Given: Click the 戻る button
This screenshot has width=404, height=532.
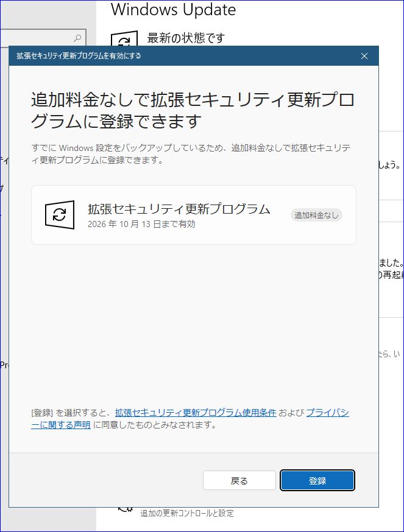Looking at the screenshot, I should [x=239, y=480].
